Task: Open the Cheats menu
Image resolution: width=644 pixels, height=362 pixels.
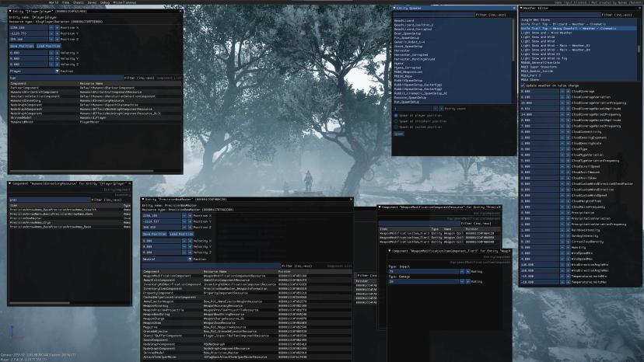Action: coord(78,2)
